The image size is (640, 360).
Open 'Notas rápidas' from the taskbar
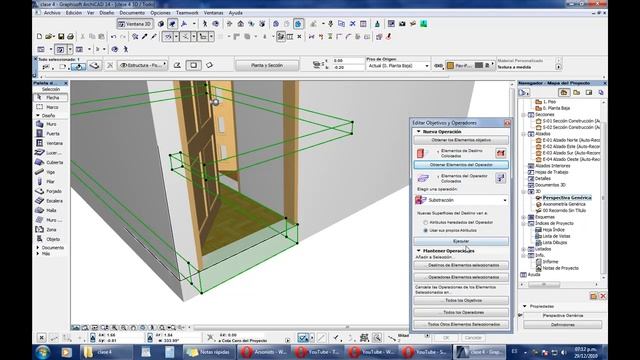tap(210, 352)
